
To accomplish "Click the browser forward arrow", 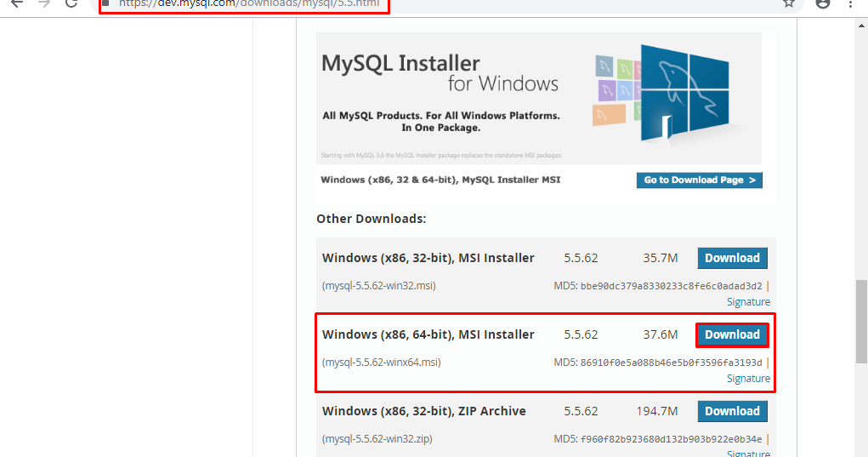I will tap(44, 3).
